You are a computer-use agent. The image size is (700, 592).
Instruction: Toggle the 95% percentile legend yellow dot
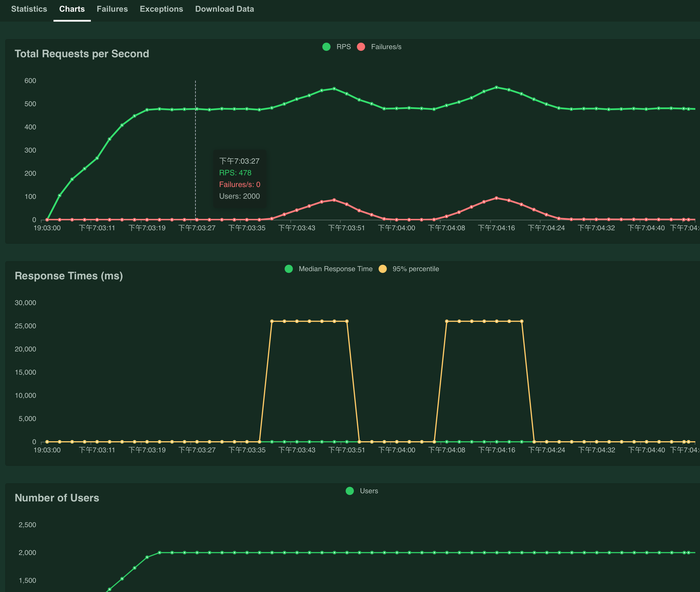382,269
